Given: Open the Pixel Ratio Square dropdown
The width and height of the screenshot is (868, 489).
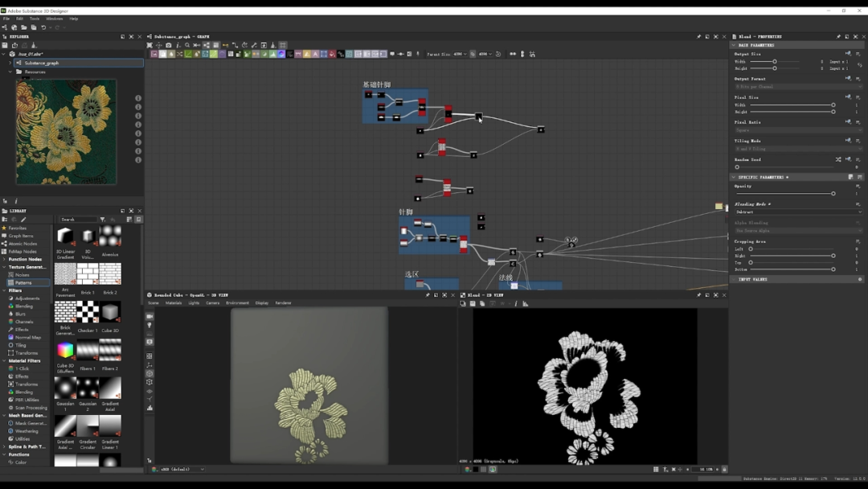Looking at the screenshot, I should pos(798,130).
